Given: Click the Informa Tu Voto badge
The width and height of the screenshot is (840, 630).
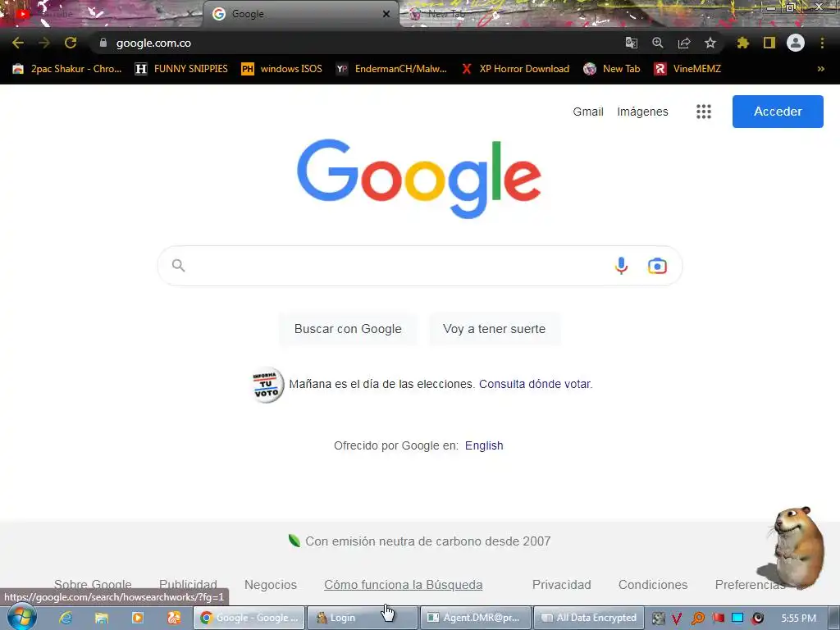Looking at the screenshot, I should click(267, 385).
